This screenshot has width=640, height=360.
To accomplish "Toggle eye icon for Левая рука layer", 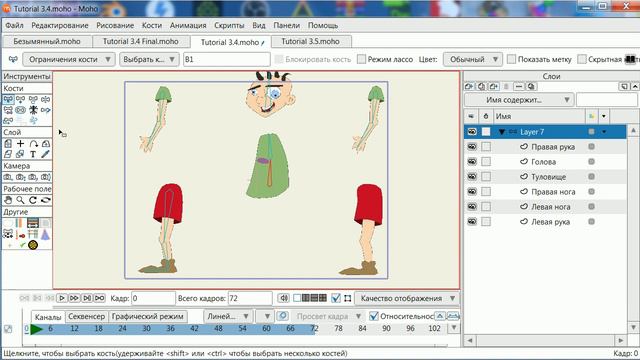I will tap(472, 222).
